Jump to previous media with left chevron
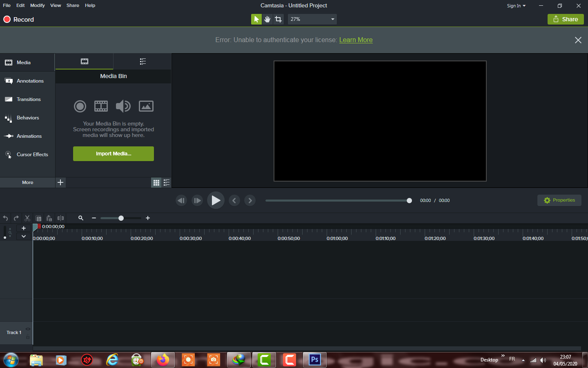588x368 pixels. [234, 200]
